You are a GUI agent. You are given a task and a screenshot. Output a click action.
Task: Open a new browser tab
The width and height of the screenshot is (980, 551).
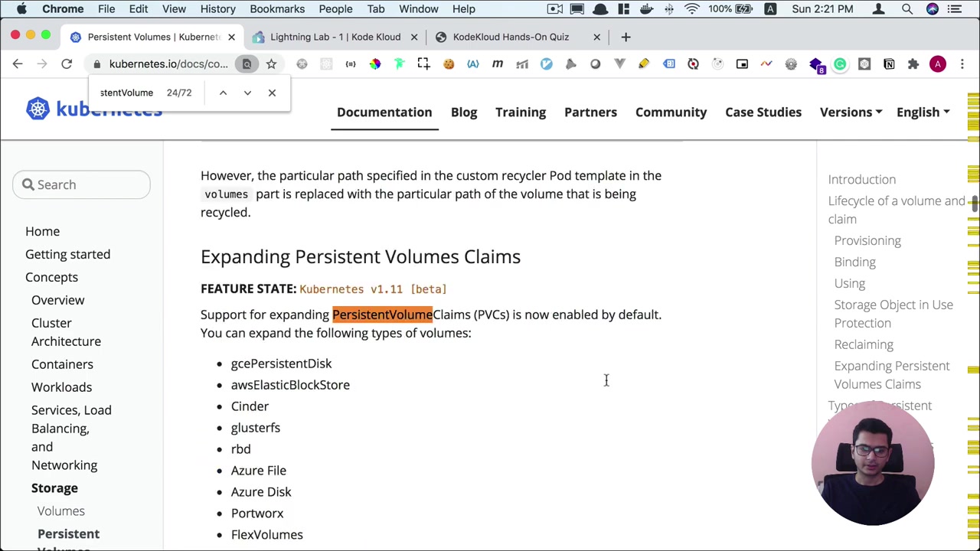(626, 37)
